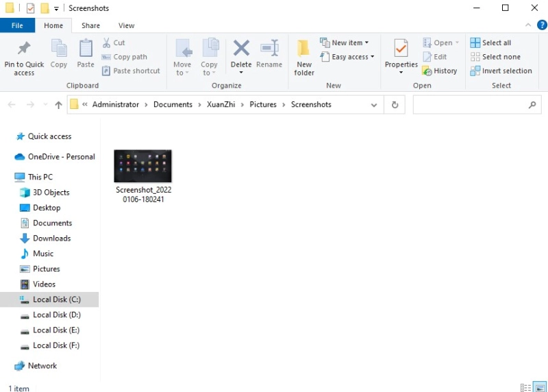548x392 pixels.
Task: Click Pictures in the address path
Action: (x=263, y=105)
